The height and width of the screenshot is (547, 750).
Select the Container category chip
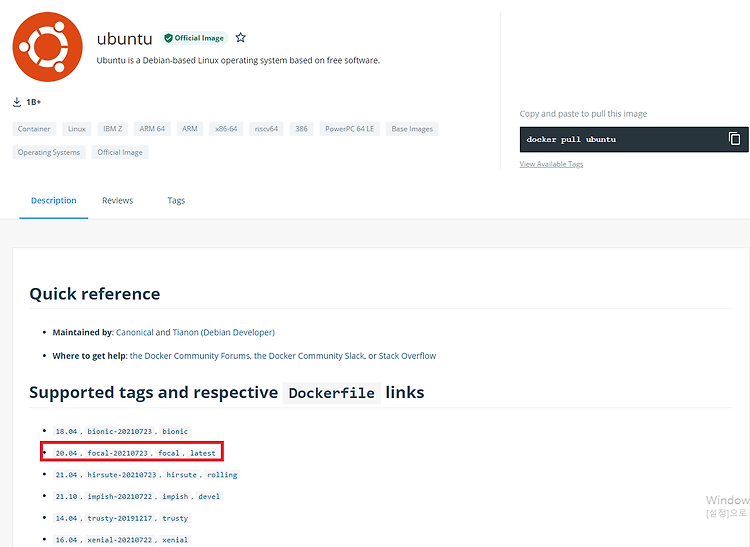point(34,129)
